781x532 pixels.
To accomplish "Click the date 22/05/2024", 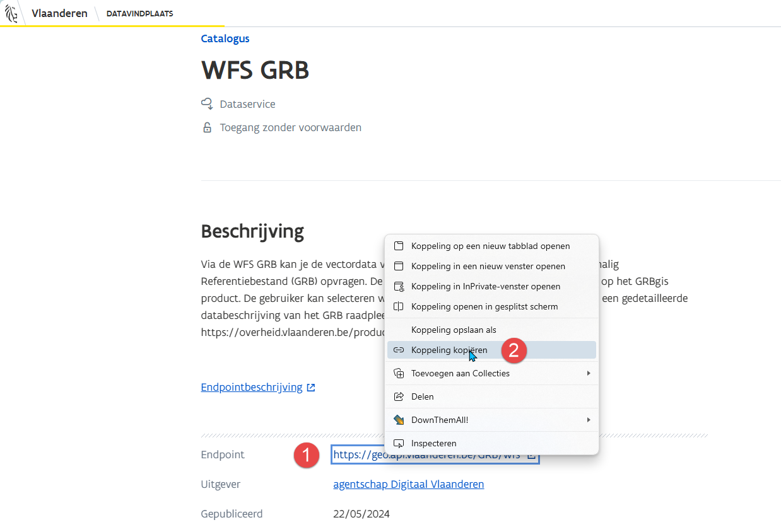I will click(361, 514).
